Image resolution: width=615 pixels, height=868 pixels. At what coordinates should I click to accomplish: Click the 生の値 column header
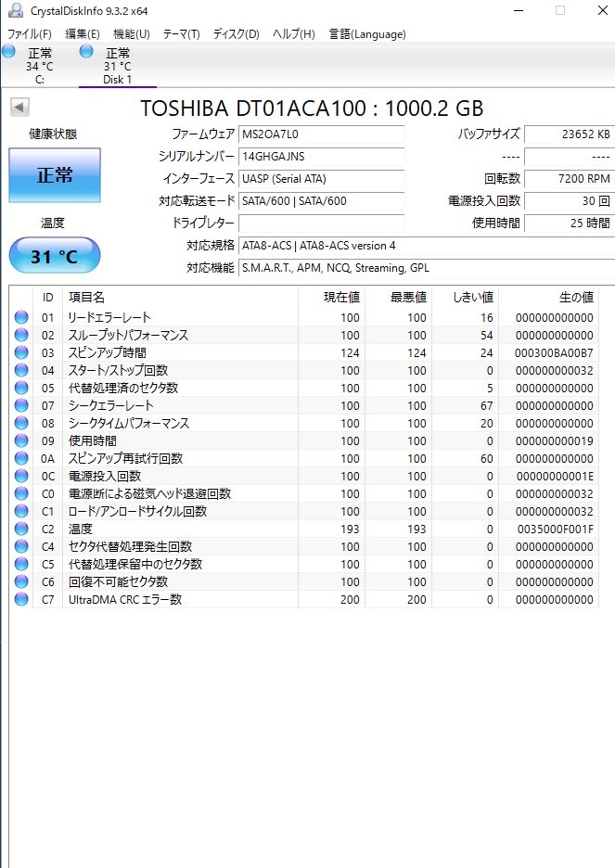point(548,298)
